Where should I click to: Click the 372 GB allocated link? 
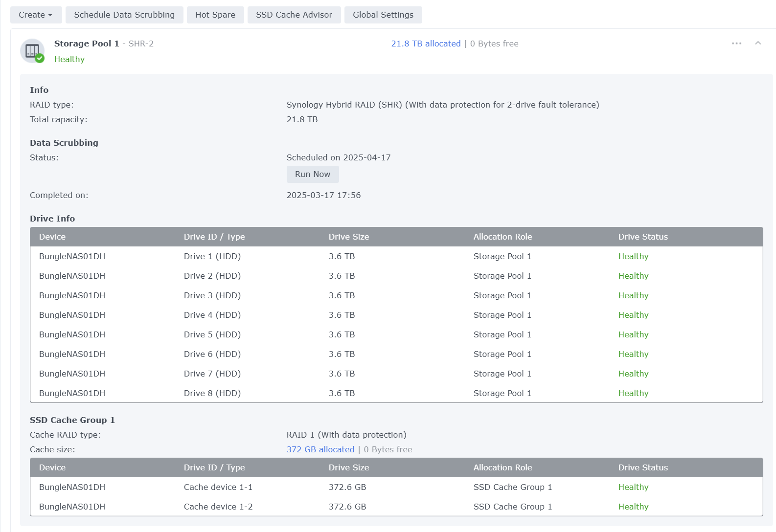[x=320, y=449]
